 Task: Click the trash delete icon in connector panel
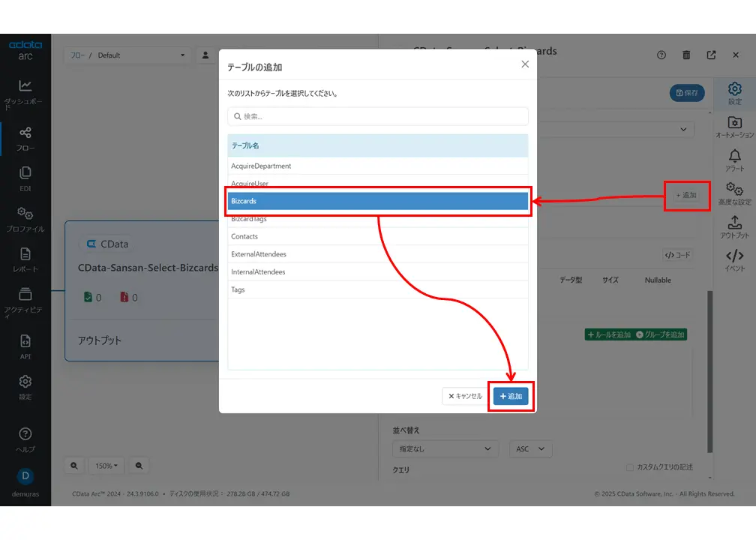click(686, 55)
